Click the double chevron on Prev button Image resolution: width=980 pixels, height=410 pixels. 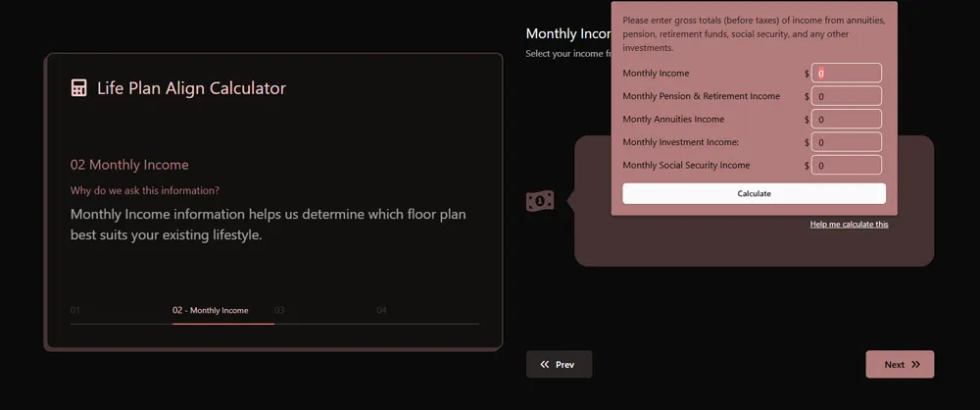[x=545, y=364]
